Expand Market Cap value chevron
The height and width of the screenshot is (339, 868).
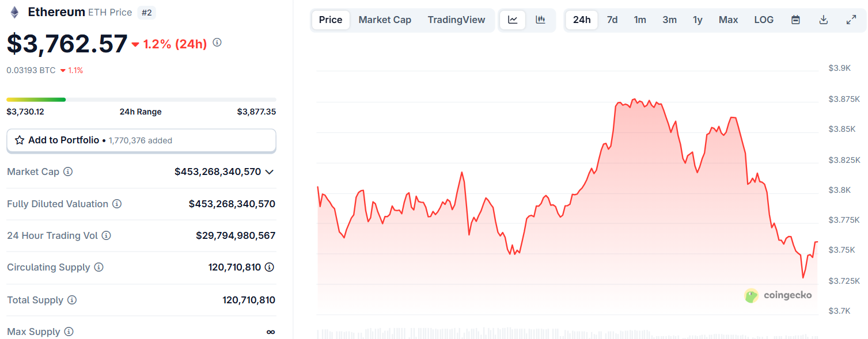269,172
